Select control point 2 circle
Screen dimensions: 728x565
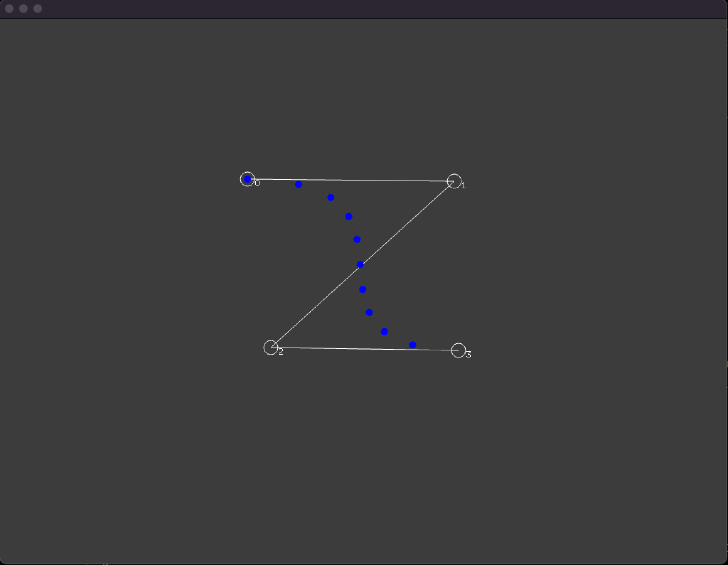[271, 347]
